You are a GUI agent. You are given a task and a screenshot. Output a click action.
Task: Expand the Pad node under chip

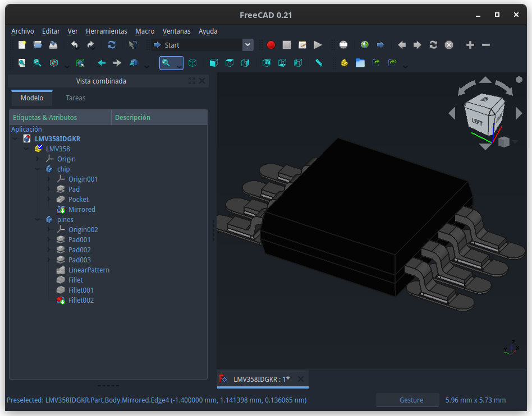click(x=49, y=189)
